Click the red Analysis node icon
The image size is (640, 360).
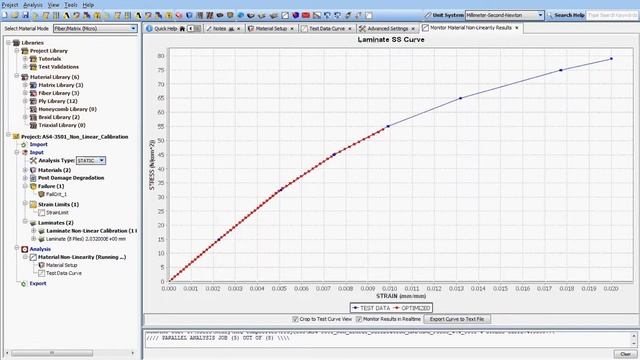coord(25,249)
